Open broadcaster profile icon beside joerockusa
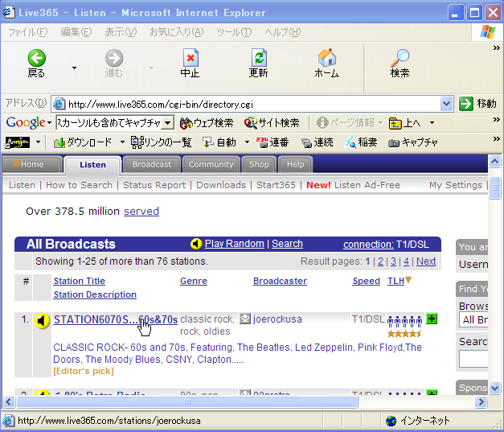This screenshot has width=504, height=432. click(245, 319)
